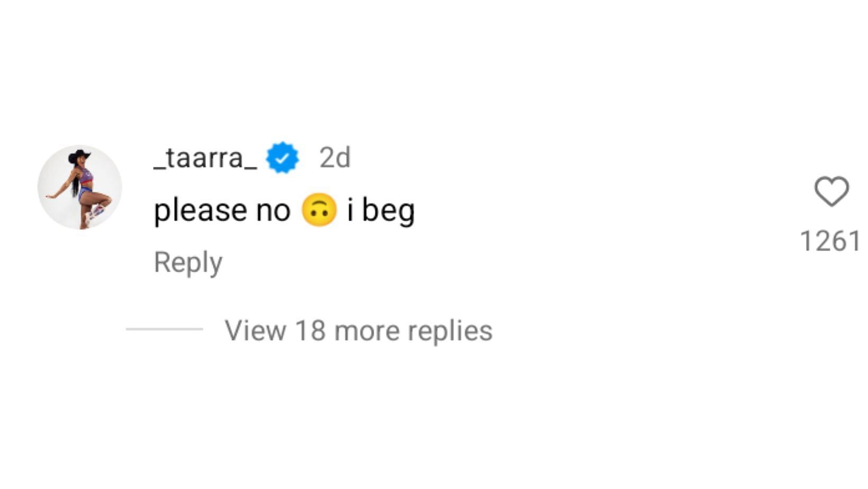Click the number 18 in the replies link
Viewport: 868px width, 489px height.
pos(310,330)
